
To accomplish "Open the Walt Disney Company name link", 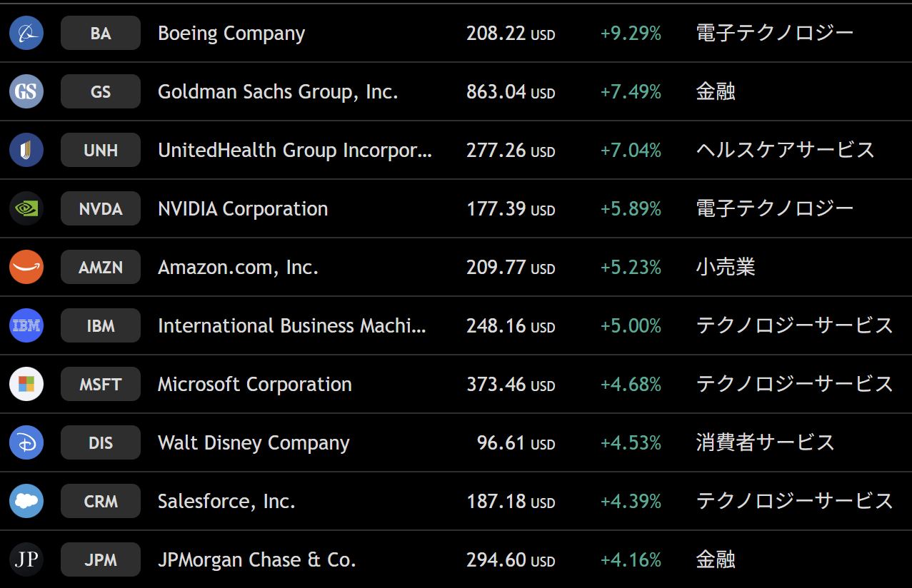I will click(x=254, y=442).
